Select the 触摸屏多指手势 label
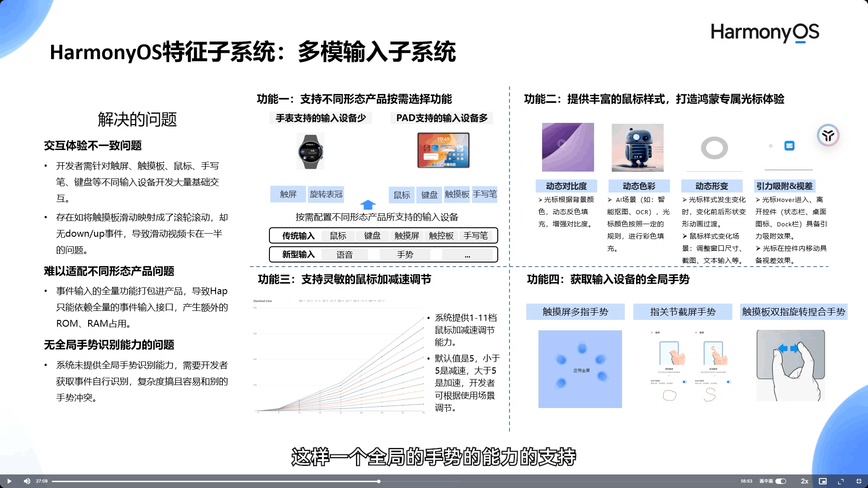Viewport: 868px width, 488px height. coord(575,312)
